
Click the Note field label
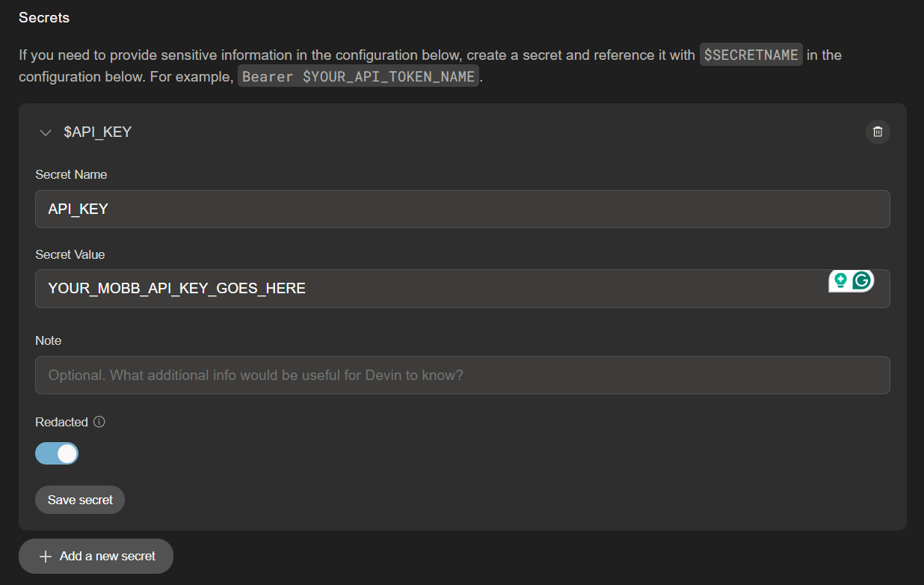tap(49, 340)
